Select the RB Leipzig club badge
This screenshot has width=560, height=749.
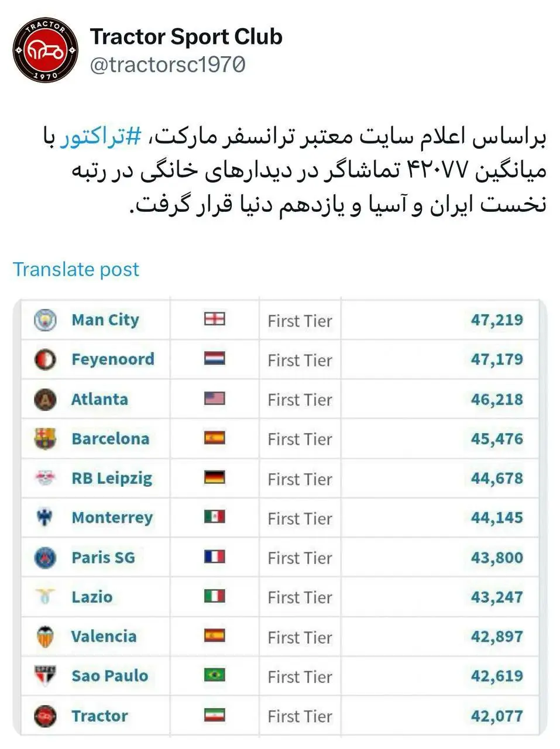(44, 478)
